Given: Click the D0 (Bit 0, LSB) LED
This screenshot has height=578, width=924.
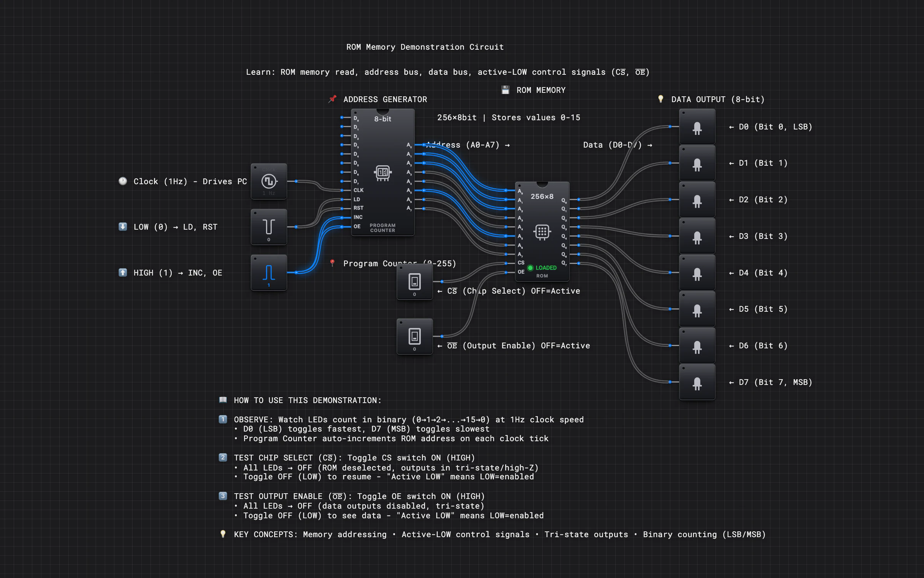Looking at the screenshot, I should [697, 127].
